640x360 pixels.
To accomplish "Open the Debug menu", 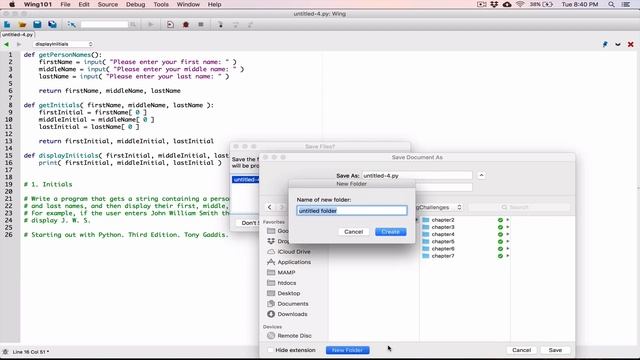I will click(136, 4).
